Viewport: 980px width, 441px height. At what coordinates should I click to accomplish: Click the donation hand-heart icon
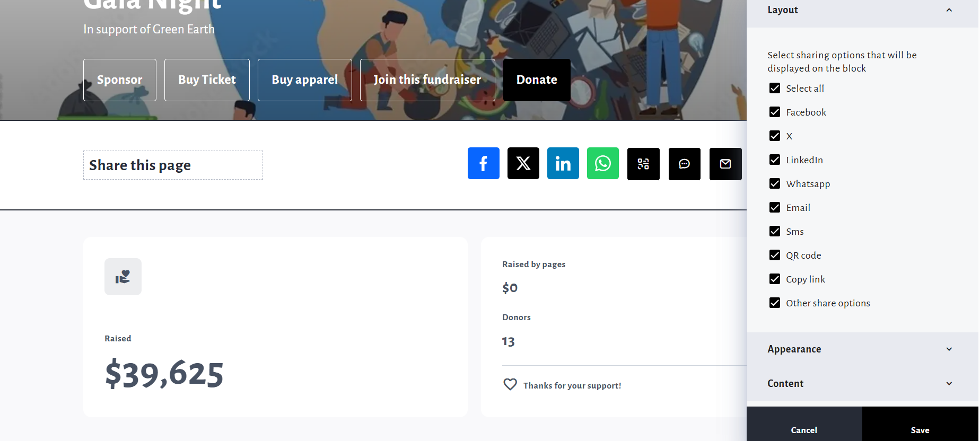pos(123,277)
